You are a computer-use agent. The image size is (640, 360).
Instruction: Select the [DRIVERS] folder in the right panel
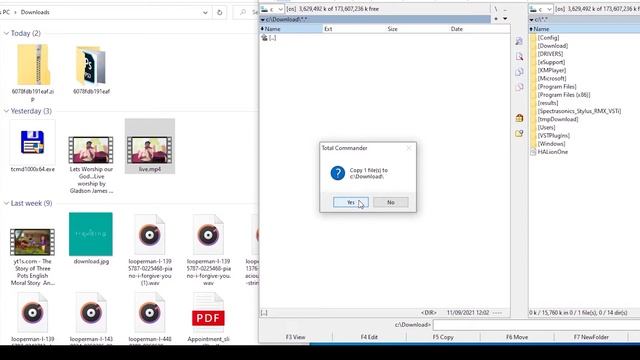click(550, 54)
